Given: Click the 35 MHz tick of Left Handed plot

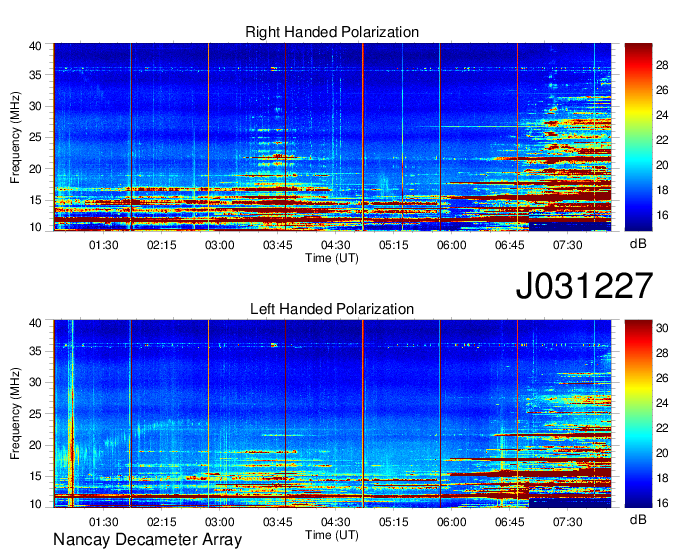Looking at the screenshot, I should (36, 351).
